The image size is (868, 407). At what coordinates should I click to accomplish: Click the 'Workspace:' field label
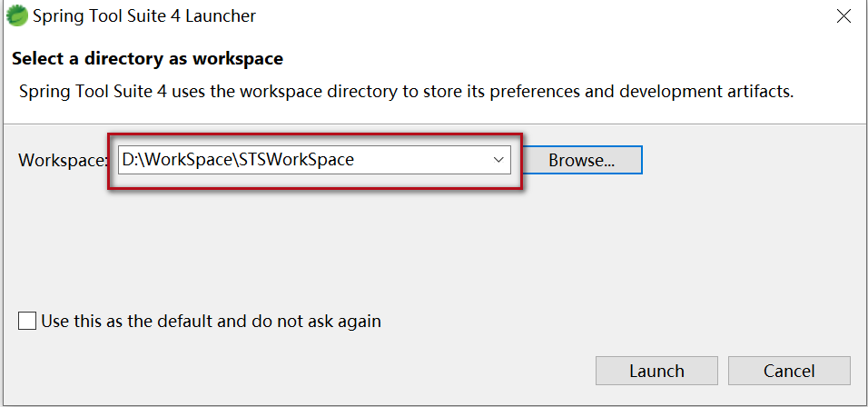pos(62,160)
